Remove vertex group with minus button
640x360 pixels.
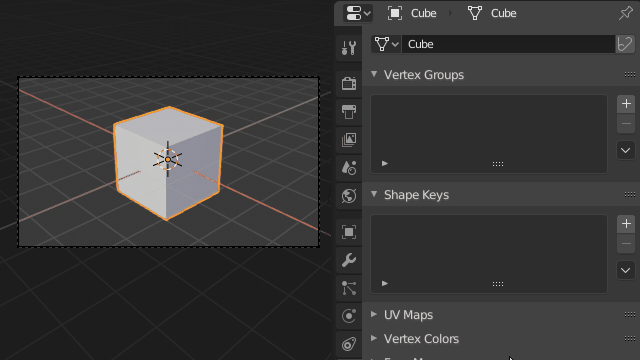pos(626,124)
